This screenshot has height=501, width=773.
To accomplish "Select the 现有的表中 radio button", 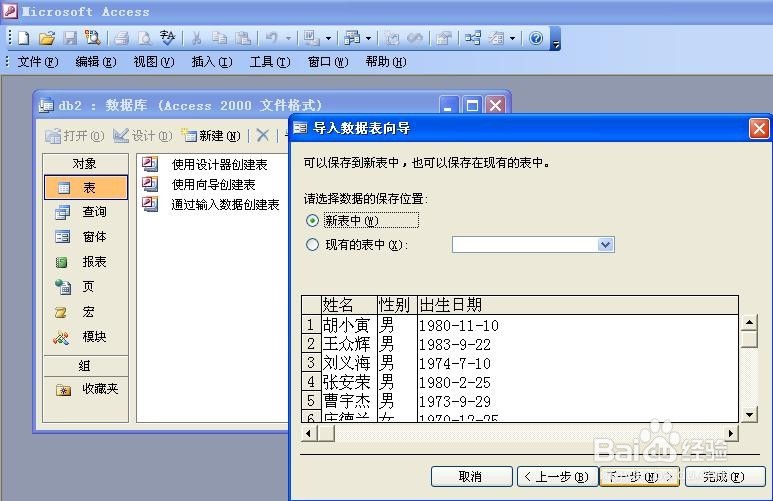I will (x=312, y=245).
